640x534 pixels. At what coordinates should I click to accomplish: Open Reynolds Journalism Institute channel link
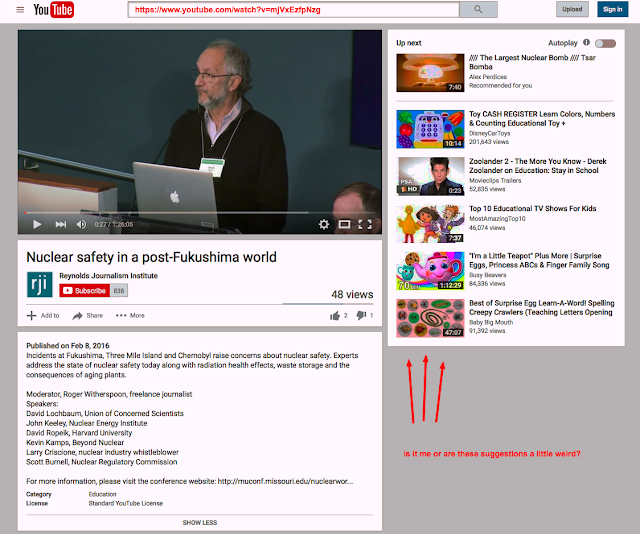pyautogui.click(x=109, y=276)
